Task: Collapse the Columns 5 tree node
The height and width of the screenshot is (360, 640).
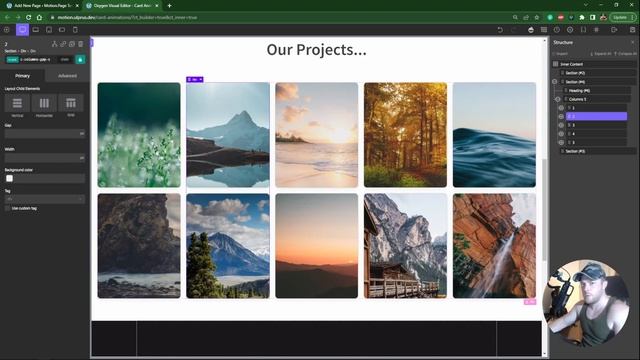Action: click(x=558, y=99)
